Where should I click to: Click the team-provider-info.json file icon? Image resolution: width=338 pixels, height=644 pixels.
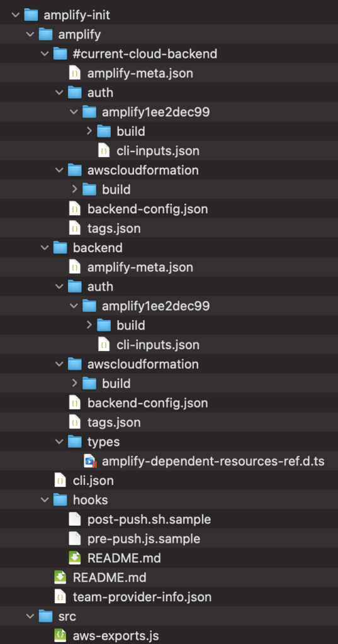click(60, 596)
